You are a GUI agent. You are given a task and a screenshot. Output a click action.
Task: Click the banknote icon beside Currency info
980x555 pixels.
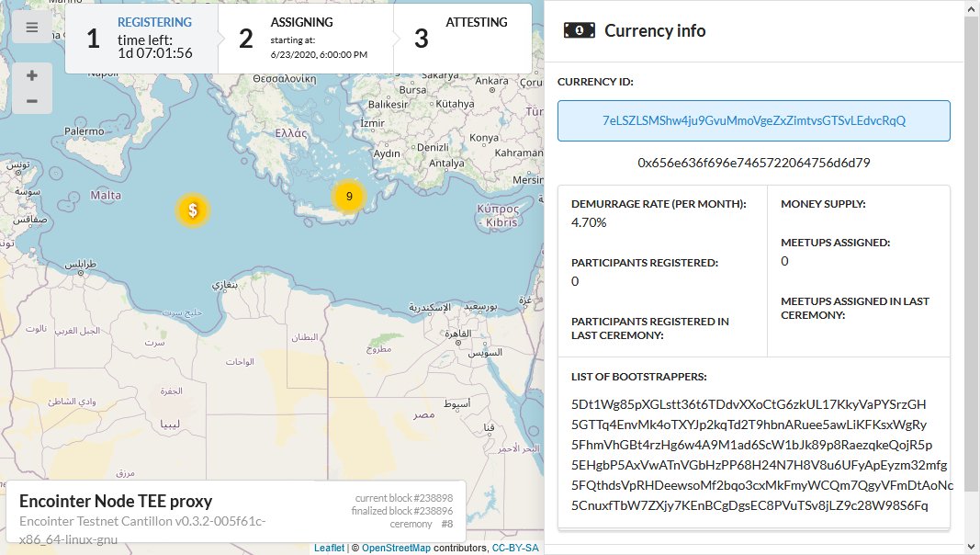[580, 30]
